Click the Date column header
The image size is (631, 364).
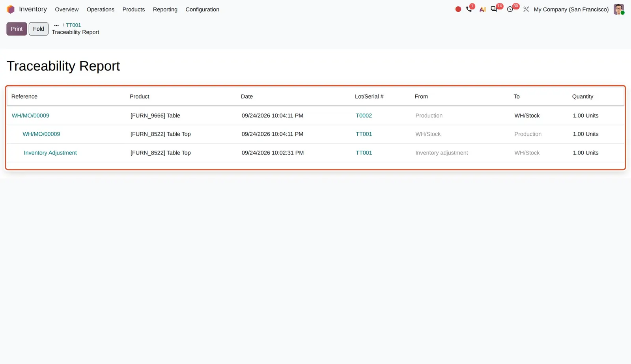point(247,97)
